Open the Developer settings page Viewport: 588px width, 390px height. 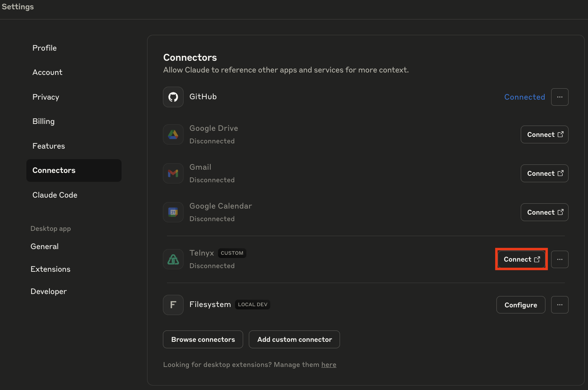point(49,291)
